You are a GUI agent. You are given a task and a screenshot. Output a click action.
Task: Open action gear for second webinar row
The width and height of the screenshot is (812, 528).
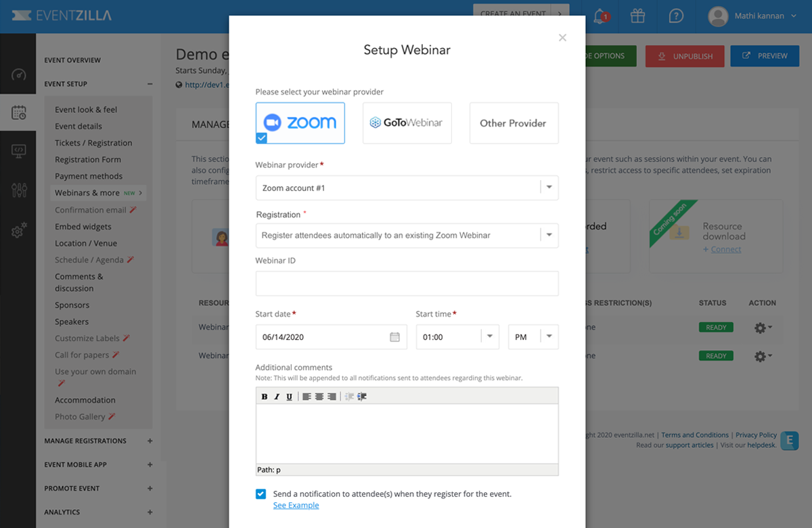point(763,356)
